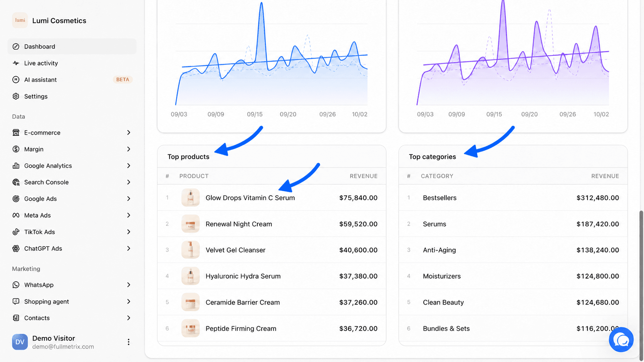This screenshot has height=362, width=644.
Task: Click the Peptide Firming Cream thumbnail
Action: [x=190, y=328]
